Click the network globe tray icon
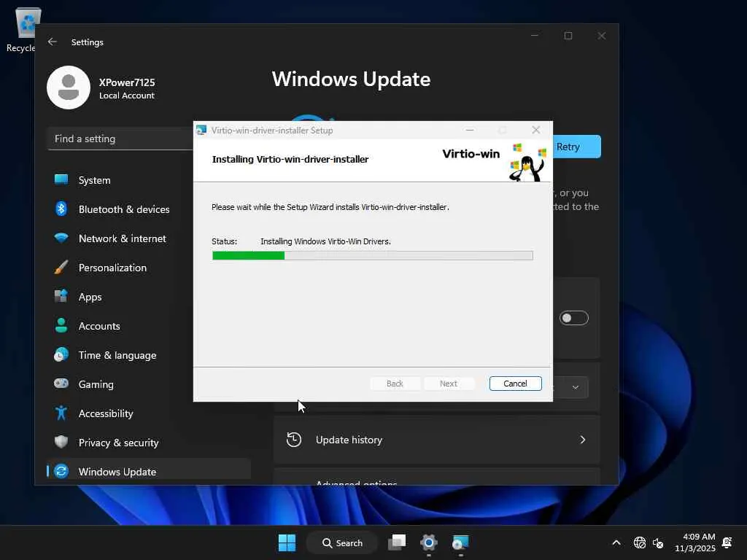747x560 pixels. pos(639,542)
